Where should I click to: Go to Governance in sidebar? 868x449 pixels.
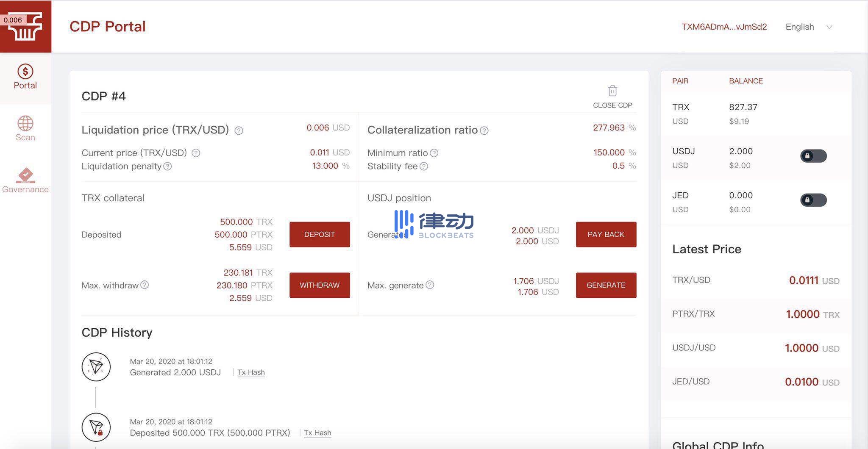coord(25,181)
